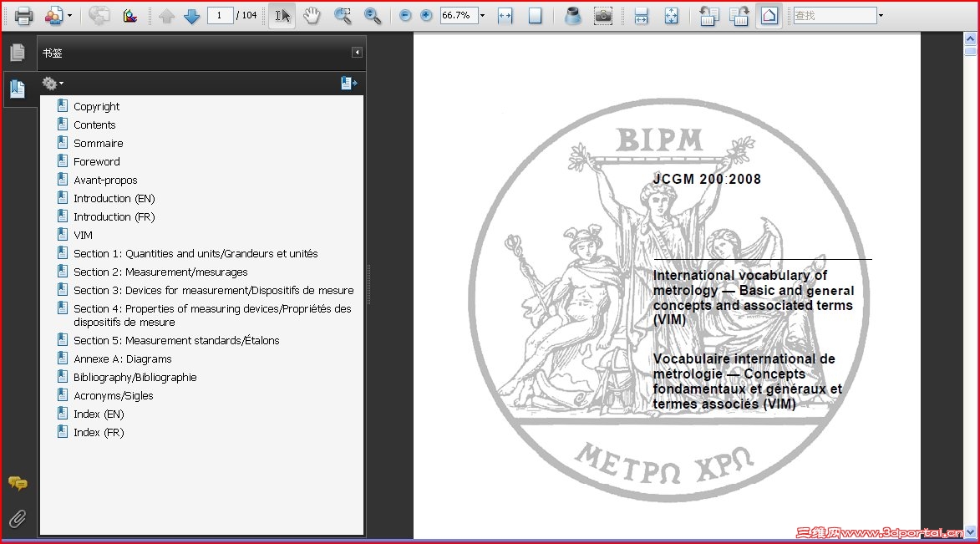Click the page number input field

[x=220, y=15]
